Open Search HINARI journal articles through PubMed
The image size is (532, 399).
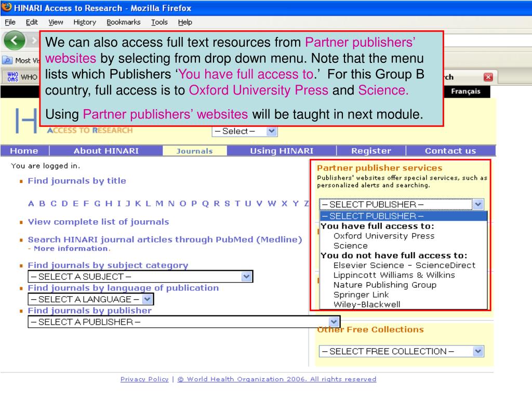(x=165, y=240)
